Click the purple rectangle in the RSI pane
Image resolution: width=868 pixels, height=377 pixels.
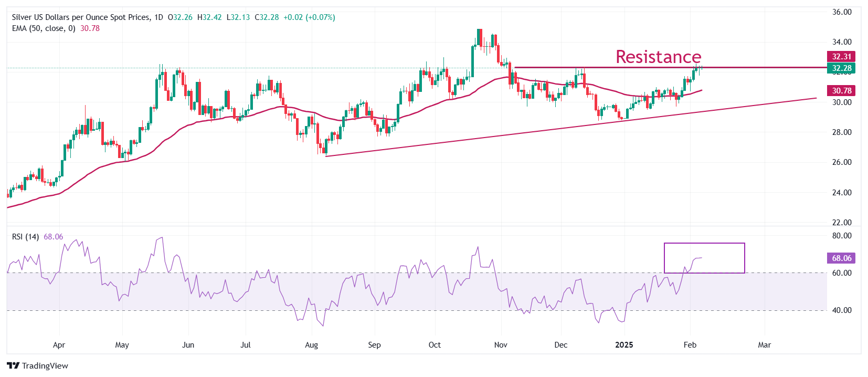tap(704, 244)
